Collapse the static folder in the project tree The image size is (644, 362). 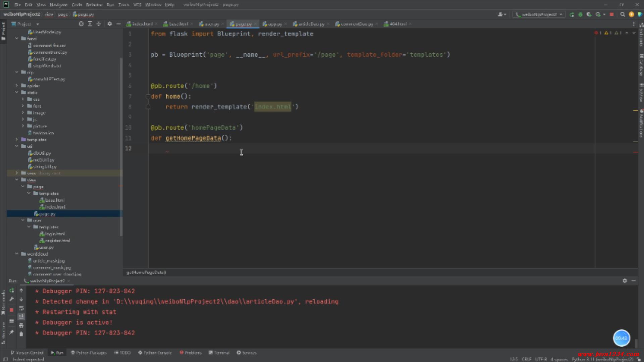pyautogui.click(x=16, y=92)
